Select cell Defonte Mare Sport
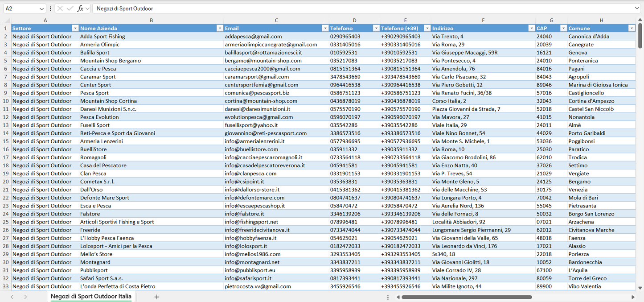 pos(151,198)
